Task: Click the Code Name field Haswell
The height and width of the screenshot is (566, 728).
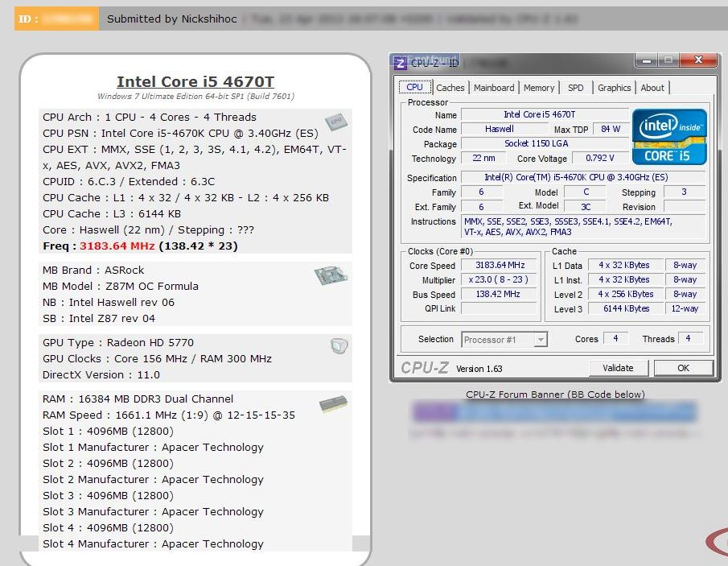Action: (504, 129)
